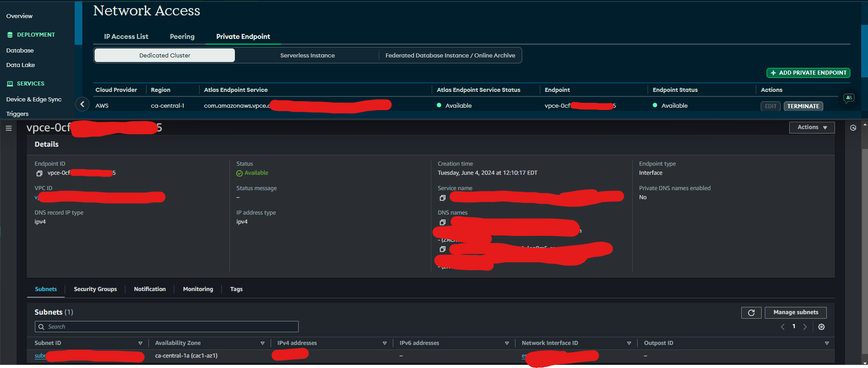Open the Security Groups tab
Screen dimensions: 868x368
click(95, 289)
